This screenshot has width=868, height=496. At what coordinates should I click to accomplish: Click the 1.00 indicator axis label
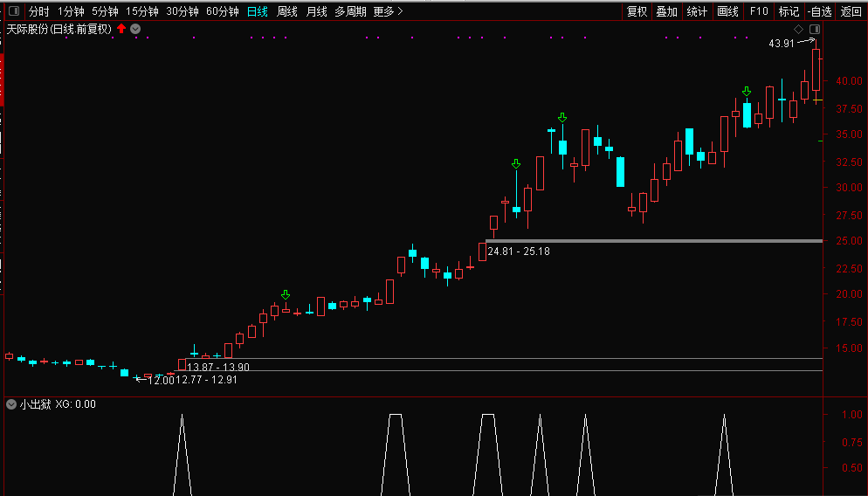click(852, 415)
